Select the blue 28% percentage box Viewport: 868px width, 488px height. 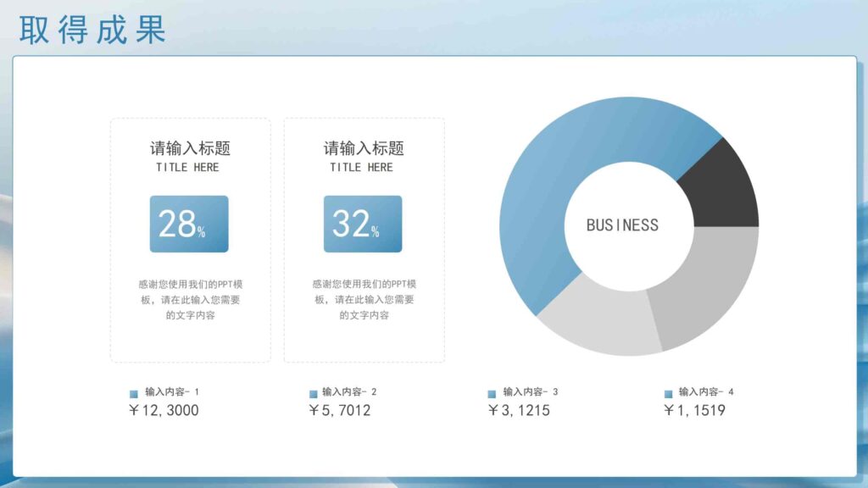tap(189, 224)
